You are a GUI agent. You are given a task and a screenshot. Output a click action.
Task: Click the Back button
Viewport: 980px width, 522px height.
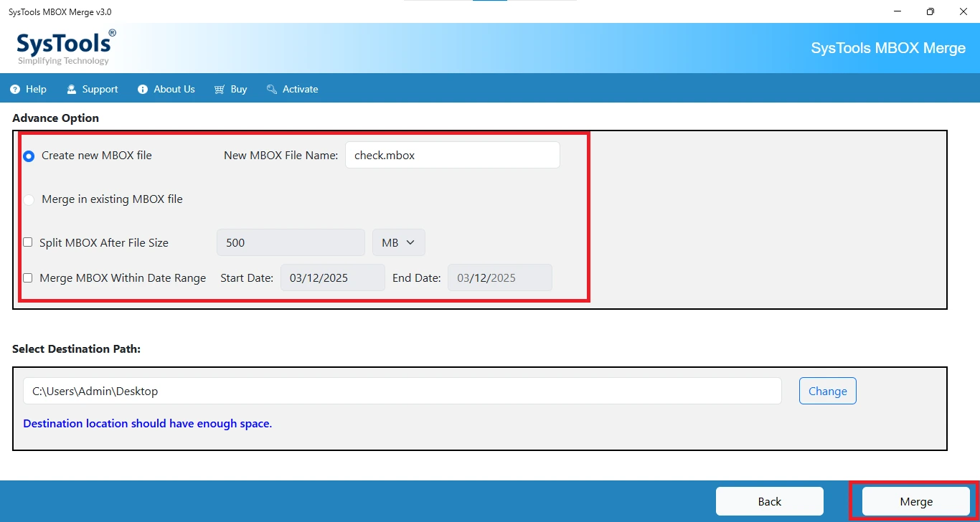(770, 501)
